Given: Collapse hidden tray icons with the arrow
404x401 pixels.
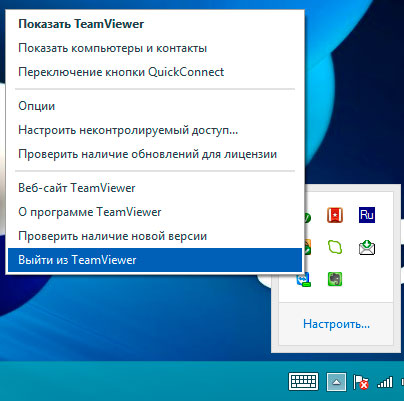Looking at the screenshot, I should pos(336,382).
